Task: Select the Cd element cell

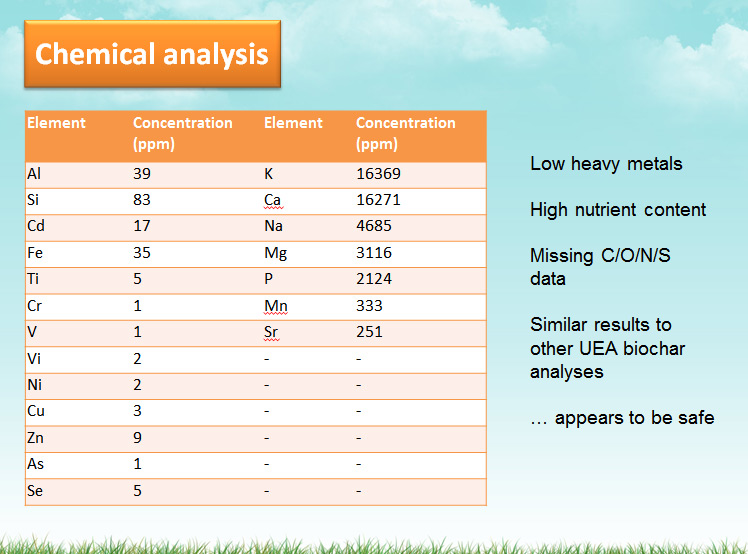Action: pos(36,226)
